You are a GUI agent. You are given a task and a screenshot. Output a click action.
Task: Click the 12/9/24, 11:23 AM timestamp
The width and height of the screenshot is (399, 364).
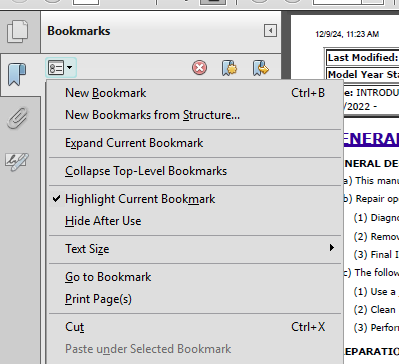[x=347, y=34]
